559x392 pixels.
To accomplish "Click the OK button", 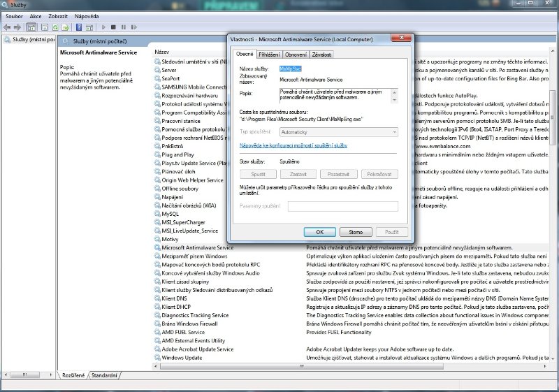I will pos(320,232).
